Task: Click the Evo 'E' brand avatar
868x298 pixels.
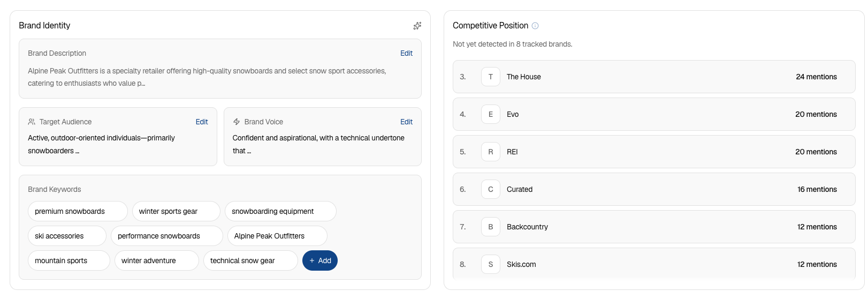Action: [x=491, y=114]
